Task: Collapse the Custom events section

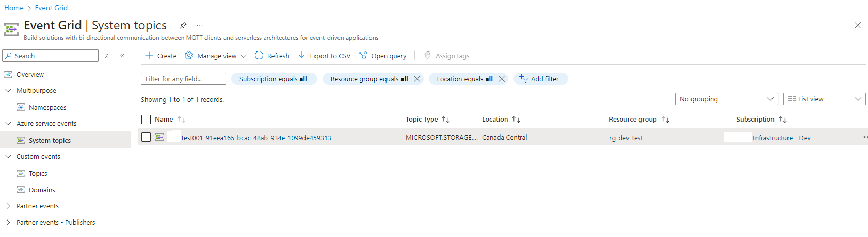Action: 8,156
